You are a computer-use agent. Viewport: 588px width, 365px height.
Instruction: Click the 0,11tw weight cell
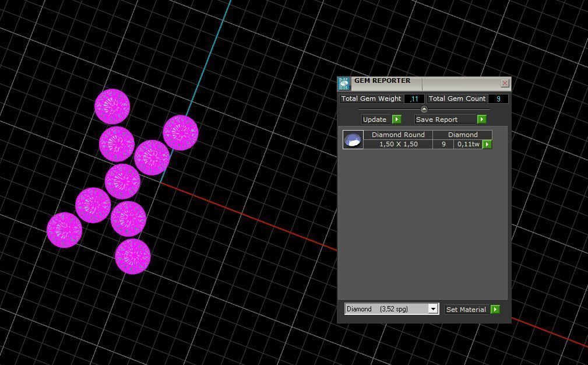[468, 145]
